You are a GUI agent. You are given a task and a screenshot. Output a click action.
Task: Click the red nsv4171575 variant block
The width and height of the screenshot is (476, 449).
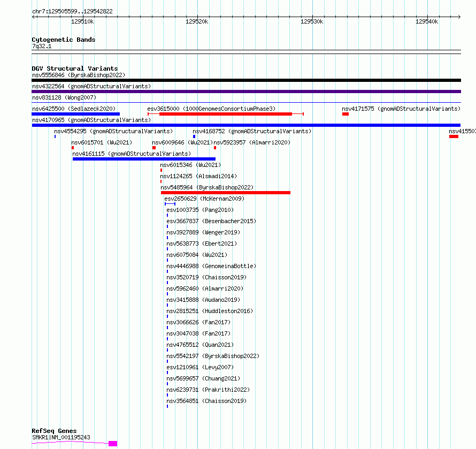(346, 114)
